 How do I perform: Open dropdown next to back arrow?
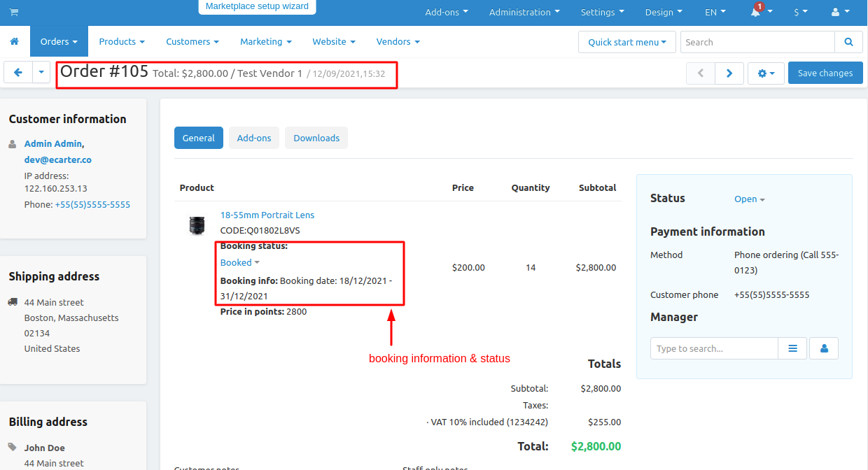click(41, 73)
